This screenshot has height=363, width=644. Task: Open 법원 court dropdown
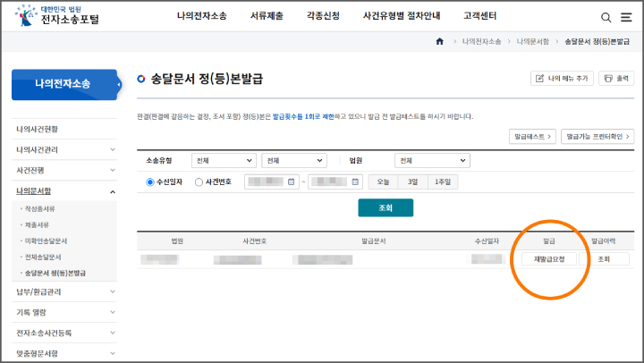click(432, 161)
